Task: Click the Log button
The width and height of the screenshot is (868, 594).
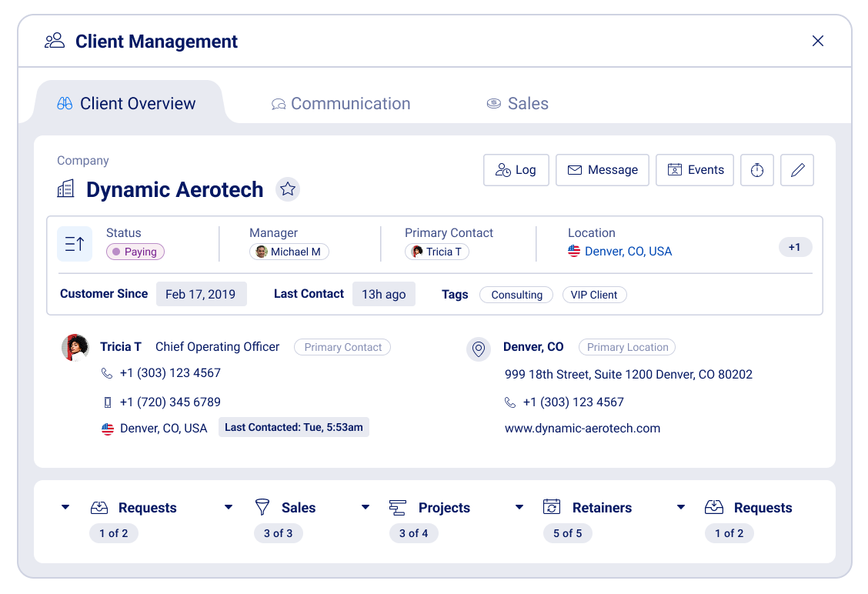Action: [516, 170]
